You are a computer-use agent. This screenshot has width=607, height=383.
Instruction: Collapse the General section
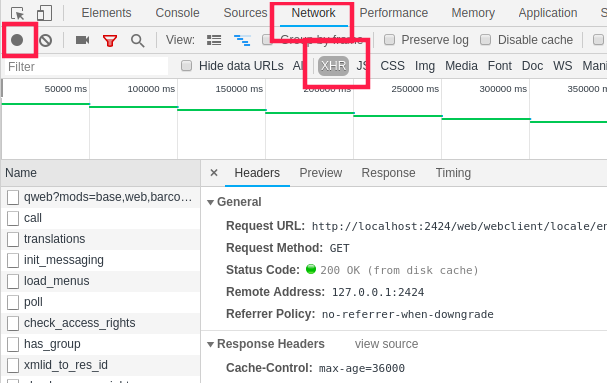point(211,202)
